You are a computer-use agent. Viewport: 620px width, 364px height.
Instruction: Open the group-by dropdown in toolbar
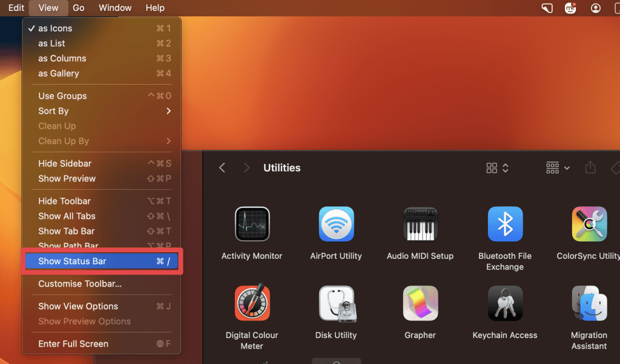(x=558, y=168)
